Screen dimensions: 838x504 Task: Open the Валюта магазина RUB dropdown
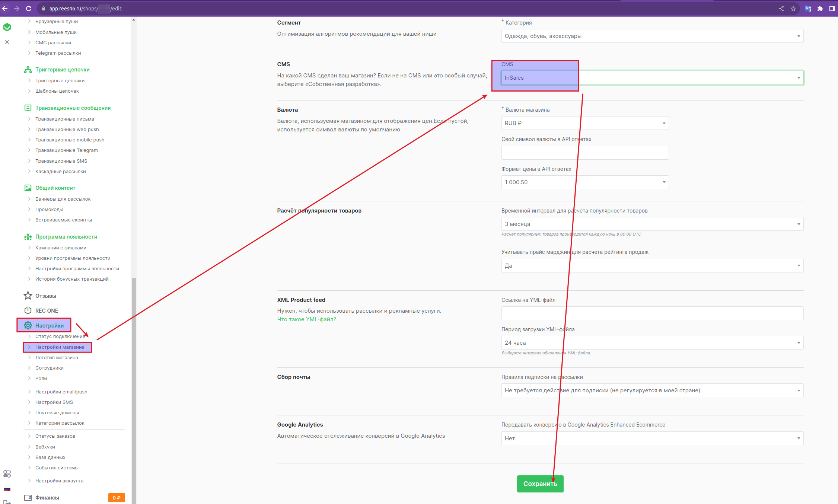[x=584, y=123]
